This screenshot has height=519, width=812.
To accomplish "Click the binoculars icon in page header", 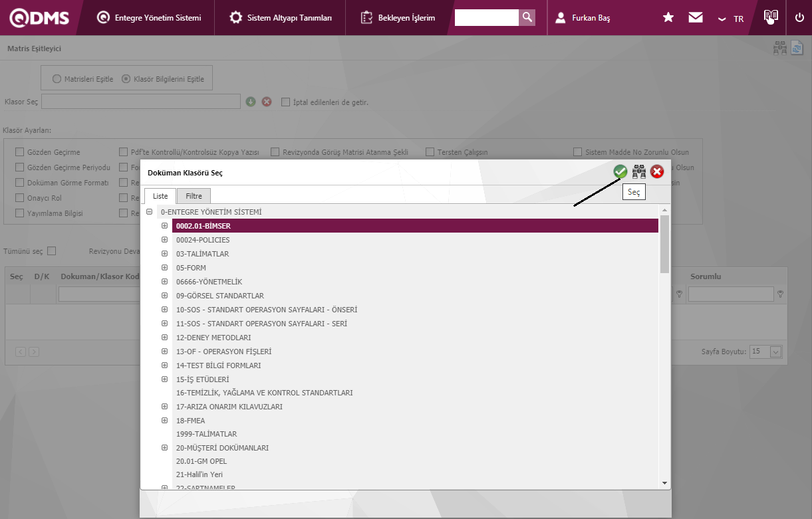I will coord(780,48).
